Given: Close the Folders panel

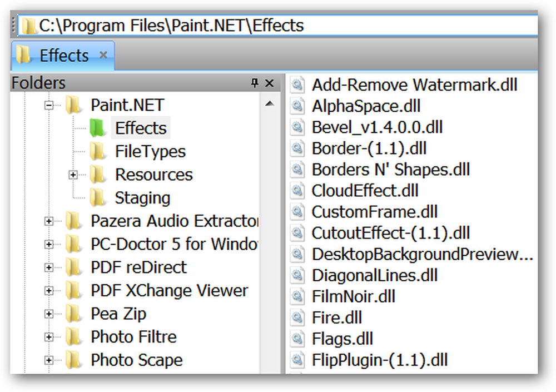Looking at the screenshot, I should coord(270,83).
